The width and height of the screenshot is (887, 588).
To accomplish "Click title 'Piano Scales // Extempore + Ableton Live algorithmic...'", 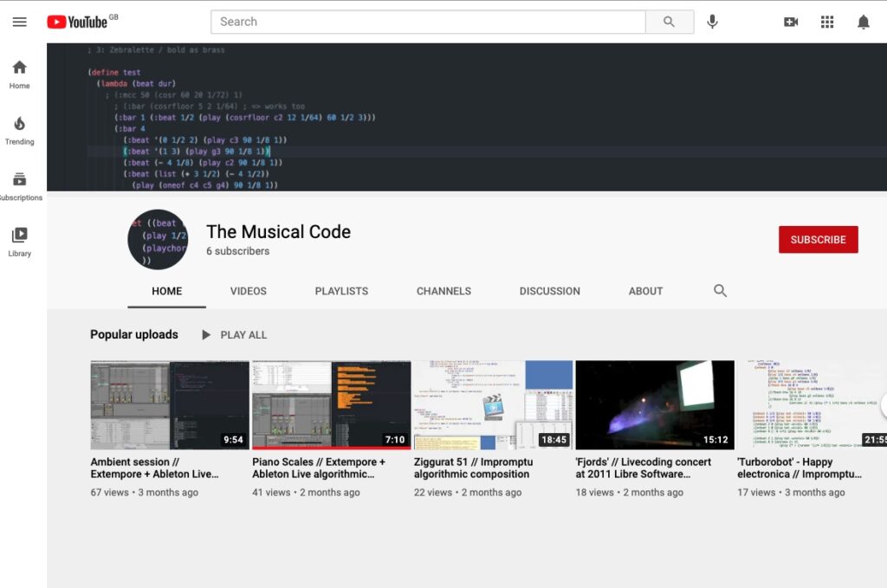I will point(319,468).
